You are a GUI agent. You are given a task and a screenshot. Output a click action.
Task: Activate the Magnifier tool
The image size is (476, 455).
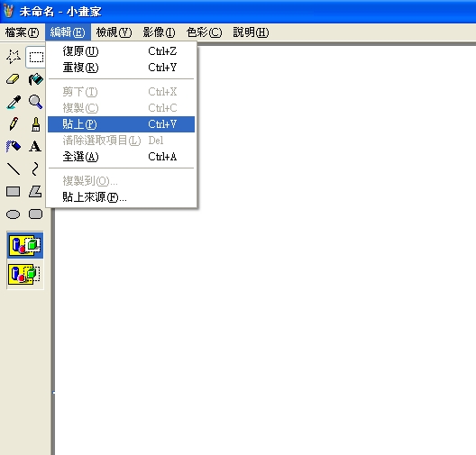(x=36, y=102)
